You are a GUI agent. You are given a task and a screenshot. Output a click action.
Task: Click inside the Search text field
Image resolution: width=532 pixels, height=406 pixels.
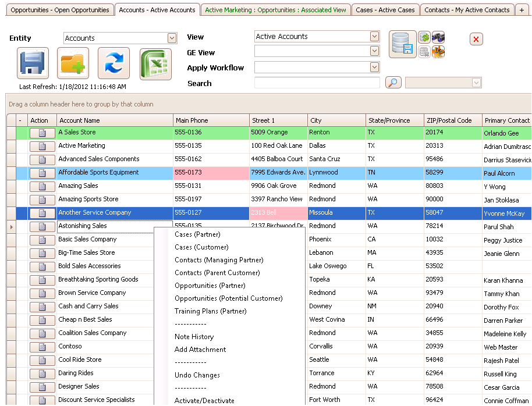tap(317, 82)
